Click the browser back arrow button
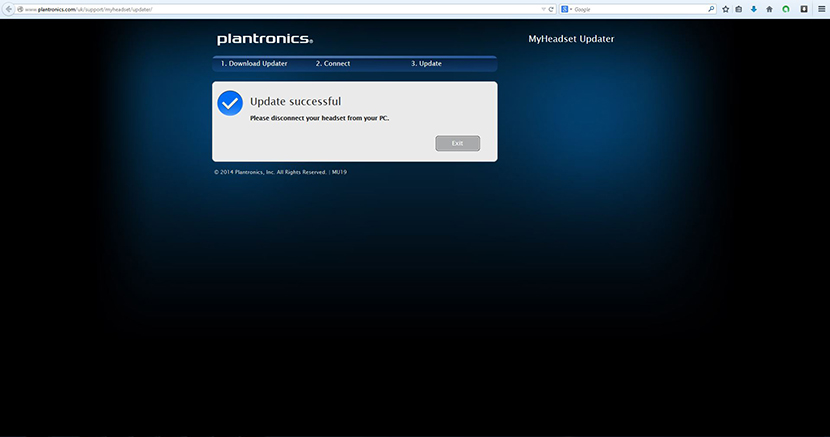This screenshot has height=437, width=830. point(8,9)
